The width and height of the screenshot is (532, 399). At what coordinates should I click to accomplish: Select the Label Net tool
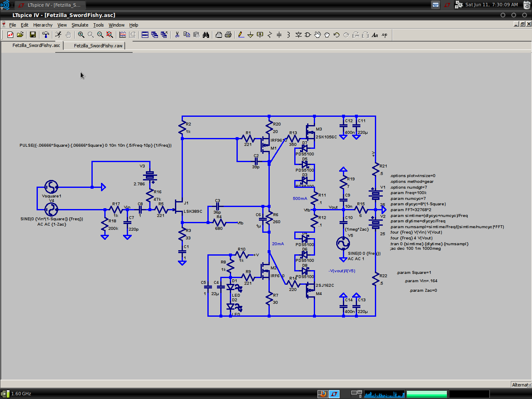pos(260,35)
